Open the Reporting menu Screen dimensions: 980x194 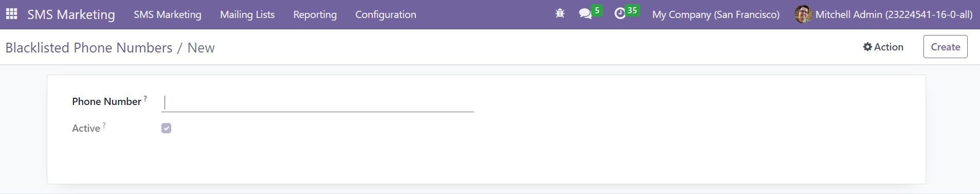point(315,14)
